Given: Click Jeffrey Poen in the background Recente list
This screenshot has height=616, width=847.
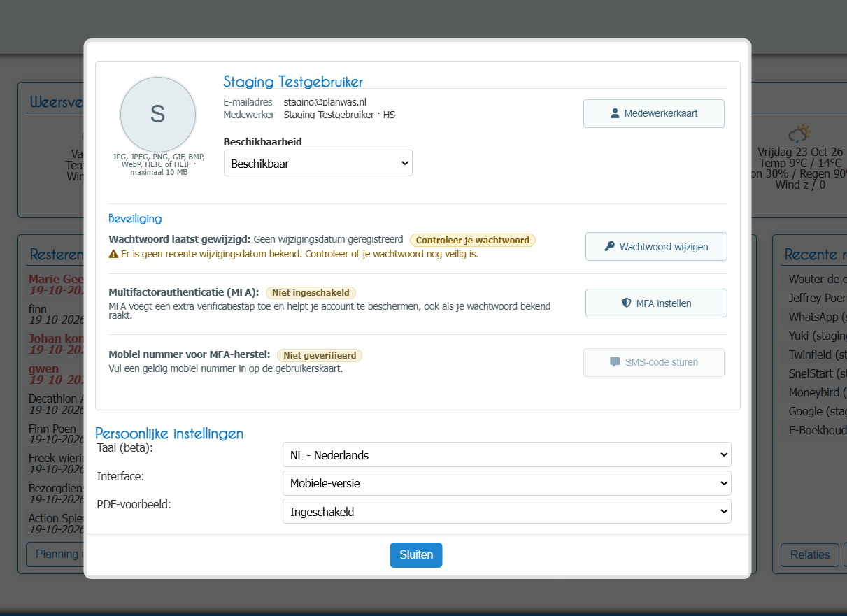Looking at the screenshot, I should [x=818, y=298].
